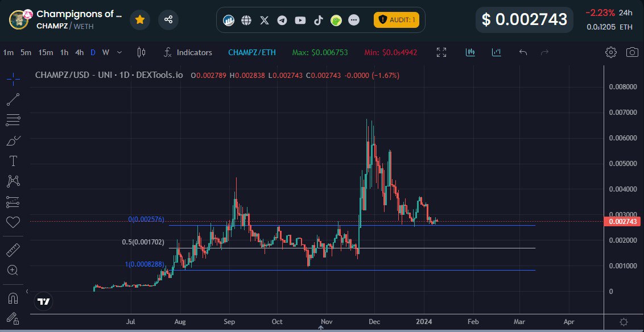The width and height of the screenshot is (644, 332).
Task: Click the 0.5(0.001702) Fibonacci level label
Action: [x=143, y=242]
